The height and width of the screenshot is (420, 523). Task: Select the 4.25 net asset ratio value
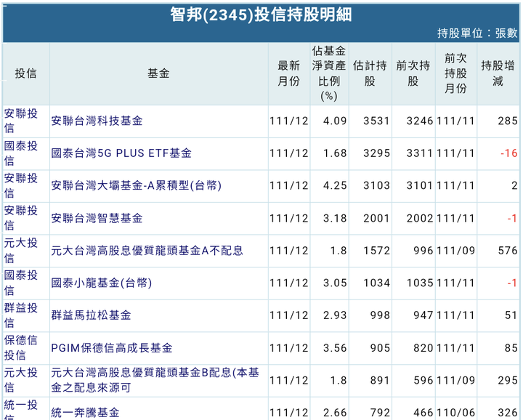pyautogui.click(x=335, y=185)
